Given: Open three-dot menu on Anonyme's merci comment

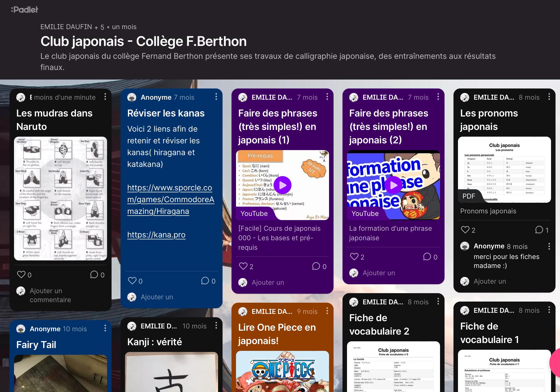Looking at the screenshot, I should coord(549,246).
